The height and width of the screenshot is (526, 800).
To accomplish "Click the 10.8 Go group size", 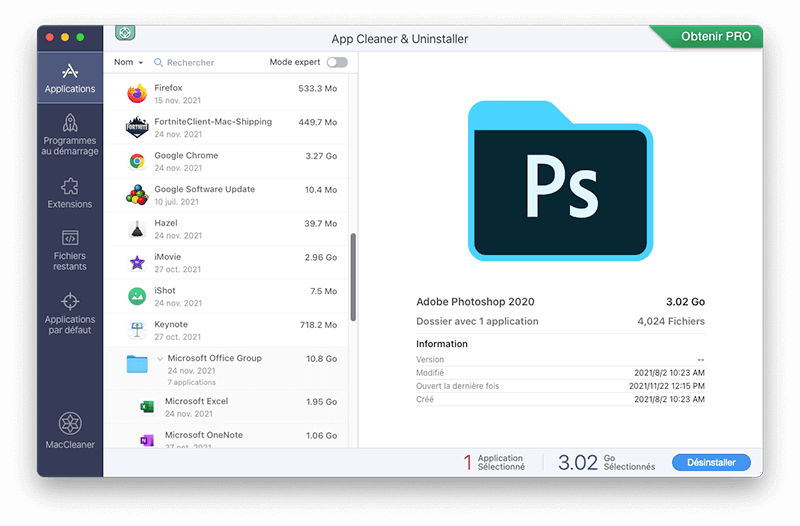I will [321, 359].
